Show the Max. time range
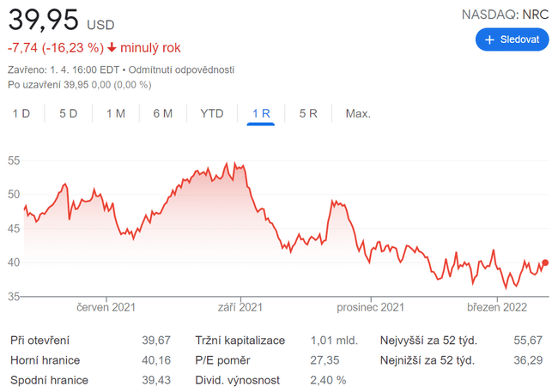This screenshot has height=392, width=558. pos(358,113)
